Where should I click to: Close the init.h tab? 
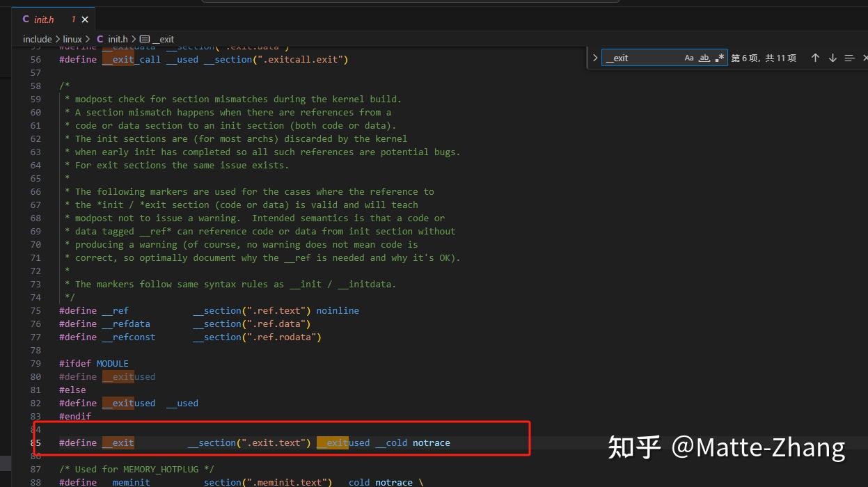pos(84,19)
